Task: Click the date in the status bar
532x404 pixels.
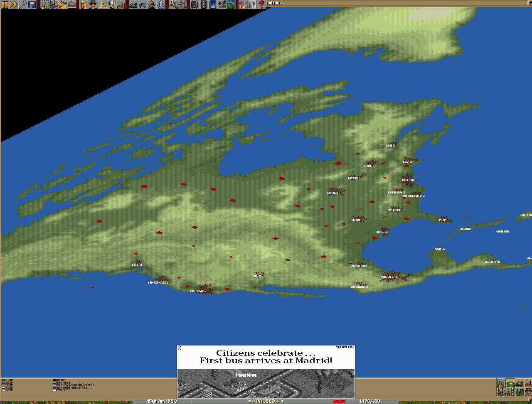Action: 162,402
